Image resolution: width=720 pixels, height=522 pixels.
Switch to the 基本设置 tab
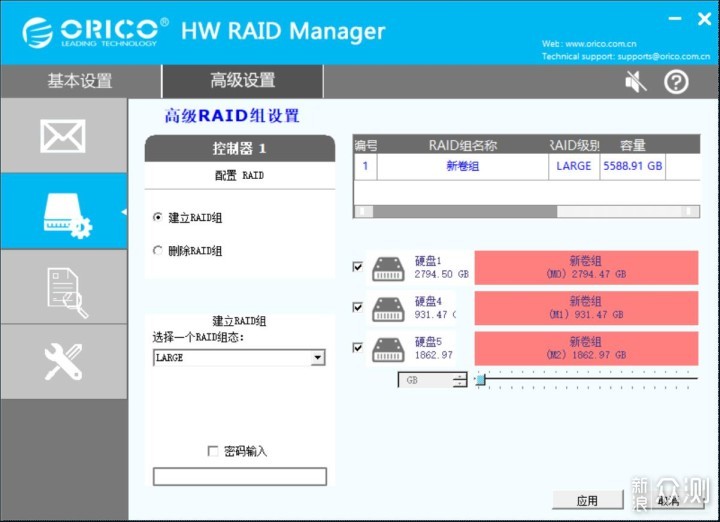(80, 81)
